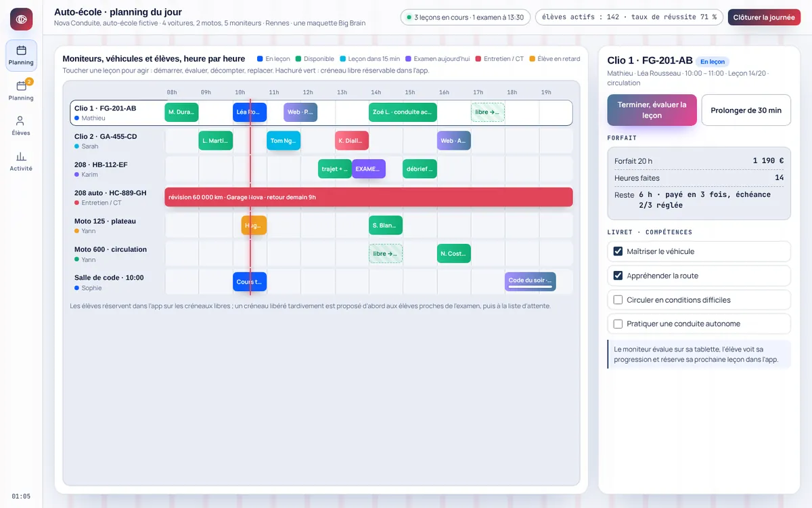
Task: Click the révision 60 000 km maintenance bar
Action: 369,197
